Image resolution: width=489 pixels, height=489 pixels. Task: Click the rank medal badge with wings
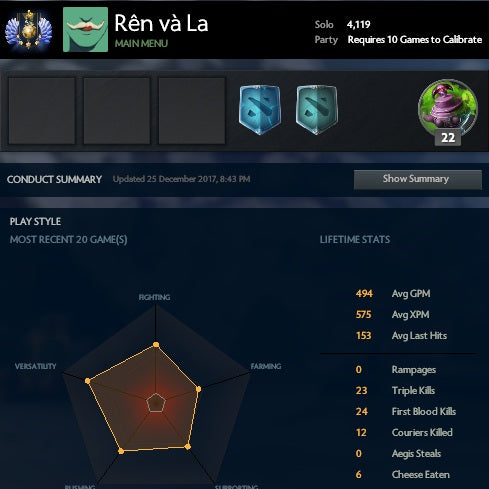tap(29, 31)
